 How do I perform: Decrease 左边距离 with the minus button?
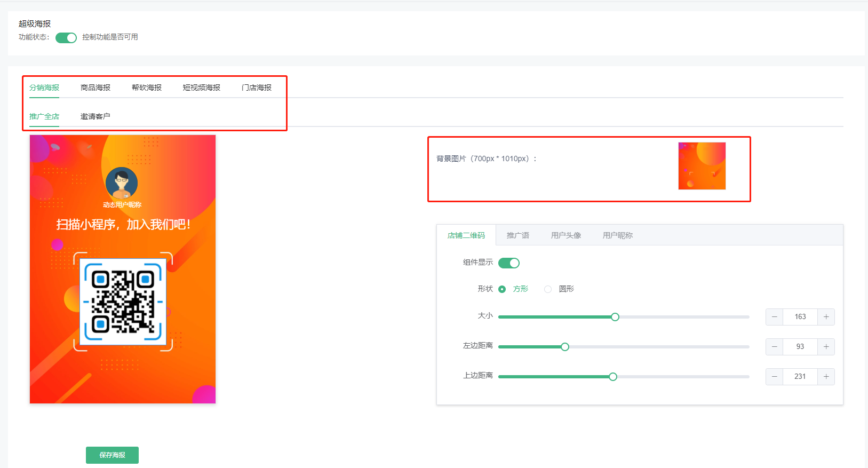775,347
